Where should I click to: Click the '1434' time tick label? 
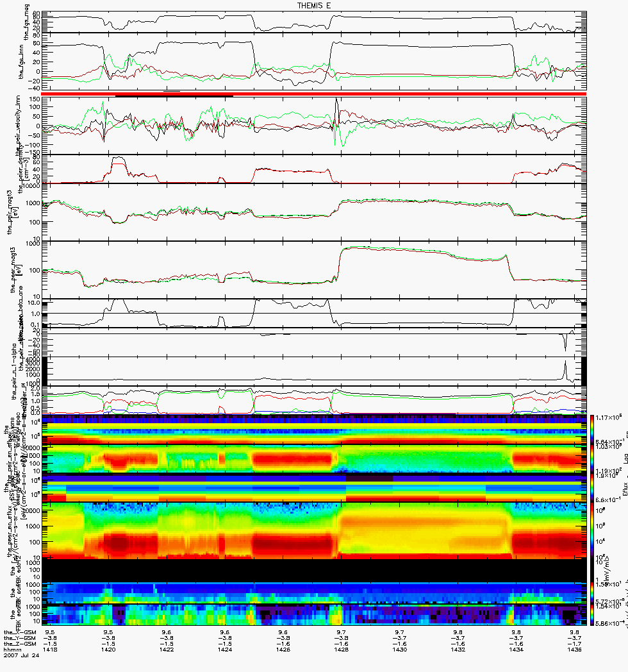pyautogui.click(x=516, y=650)
